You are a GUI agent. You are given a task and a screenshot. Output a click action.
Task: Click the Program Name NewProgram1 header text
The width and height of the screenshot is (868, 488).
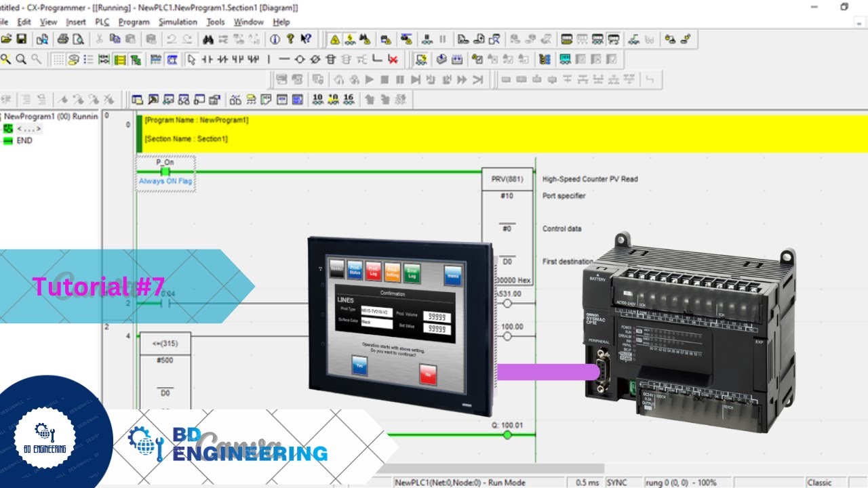click(x=197, y=120)
